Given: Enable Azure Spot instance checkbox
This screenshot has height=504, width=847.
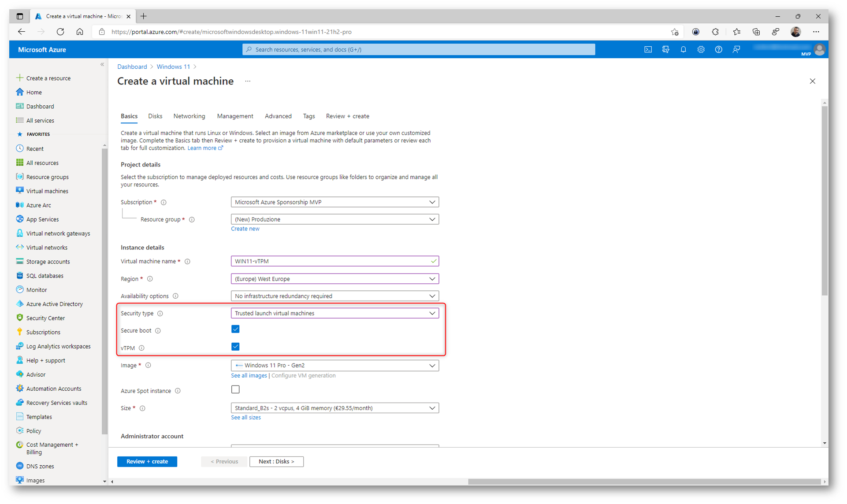Looking at the screenshot, I should pyautogui.click(x=235, y=389).
